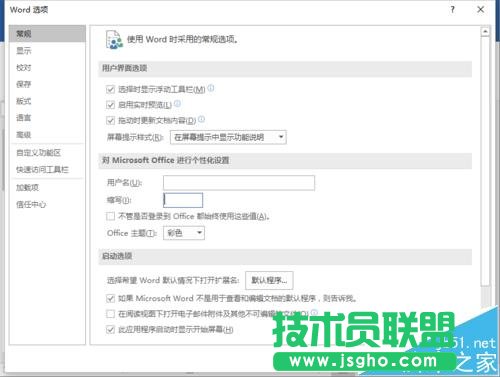Open 加载项 category
The image size is (500, 377).
[47, 188]
